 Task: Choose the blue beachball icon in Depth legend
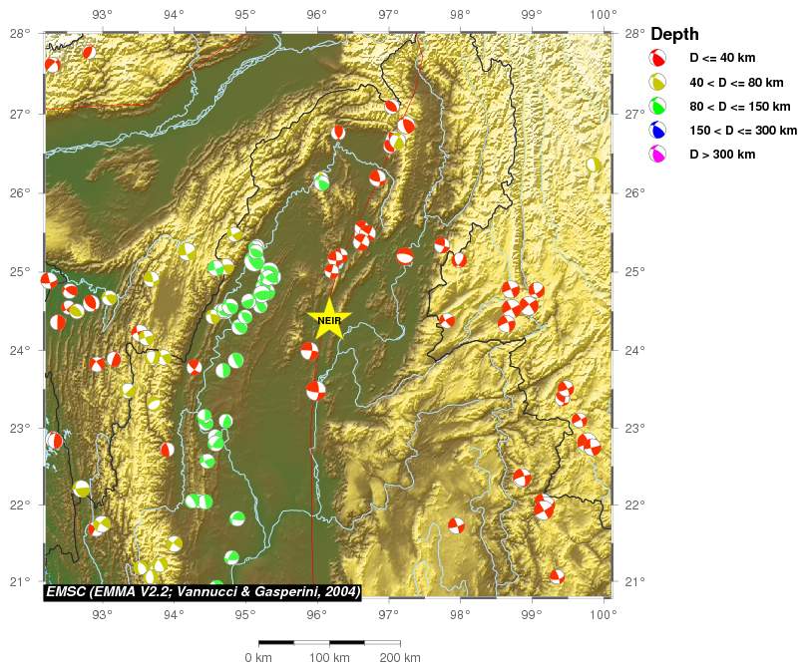pyautogui.click(x=658, y=130)
